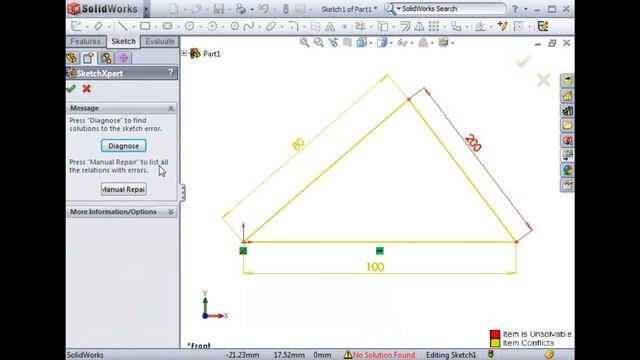The image size is (640, 360).
Task: Open the DimXpertManager tab icon
Action: 123,58
